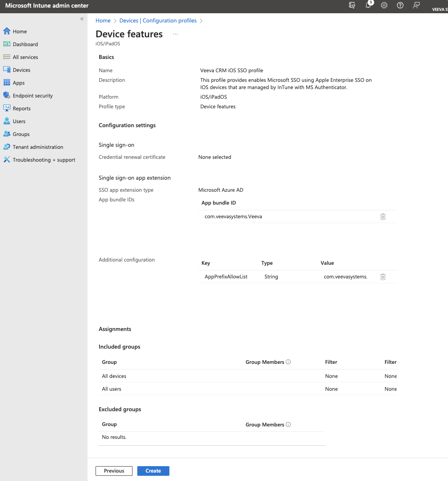The height and width of the screenshot is (481, 448).
Task: Delete the AppPrefixAllowList configuration row
Action: 383,277
